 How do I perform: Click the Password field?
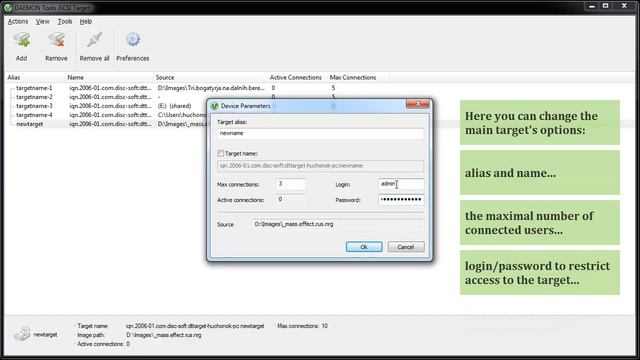(x=401, y=200)
